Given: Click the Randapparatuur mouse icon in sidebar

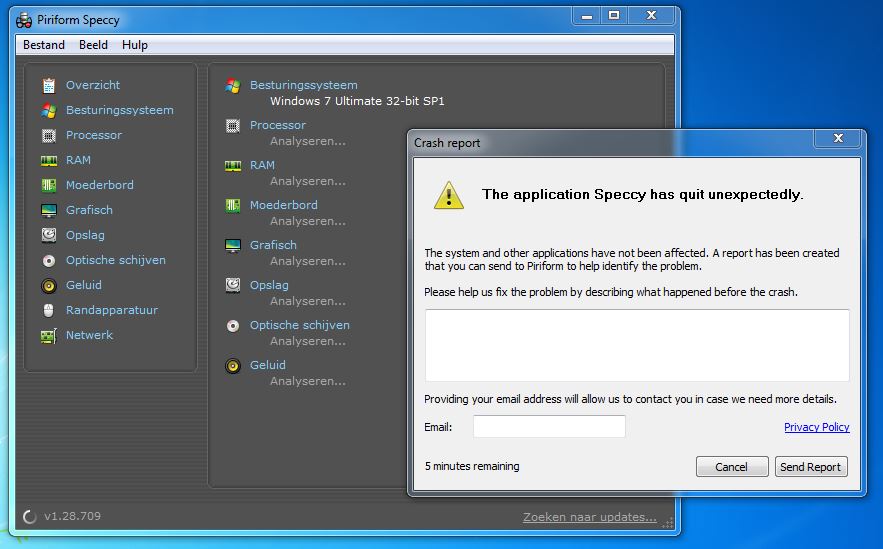Looking at the screenshot, I should pos(49,310).
